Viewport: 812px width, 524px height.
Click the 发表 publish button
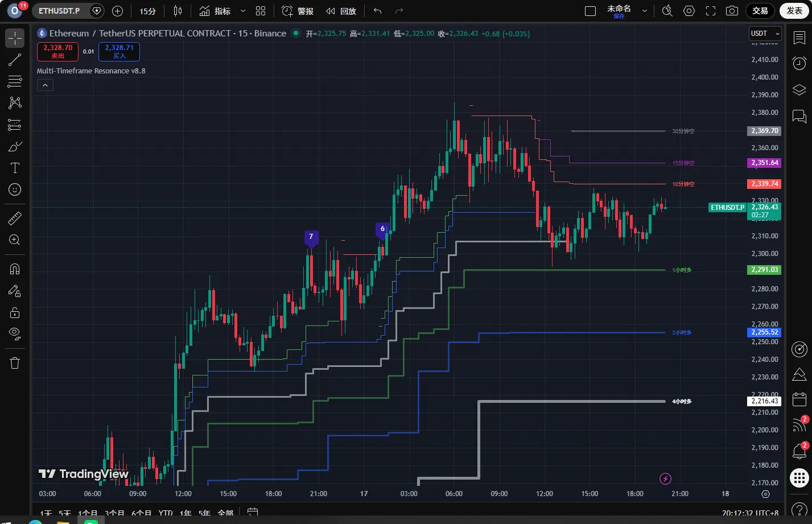coord(794,11)
